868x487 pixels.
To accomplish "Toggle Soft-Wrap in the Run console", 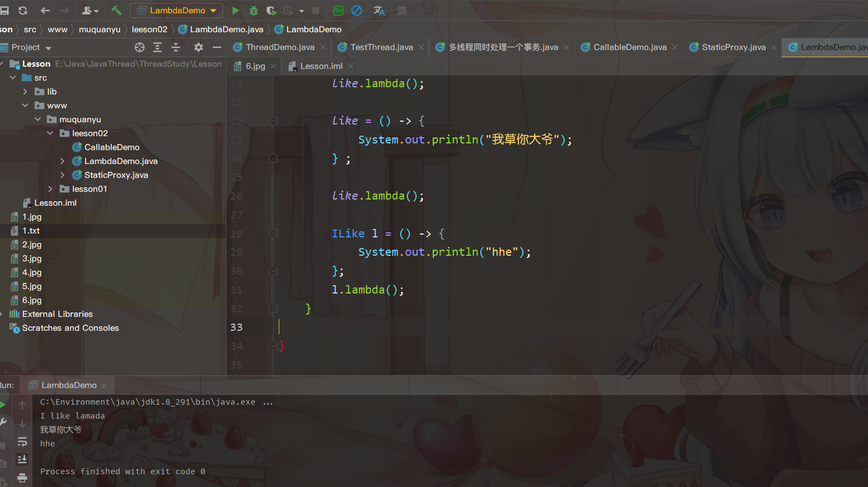I will pyautogui.click(x=22, y=442).
